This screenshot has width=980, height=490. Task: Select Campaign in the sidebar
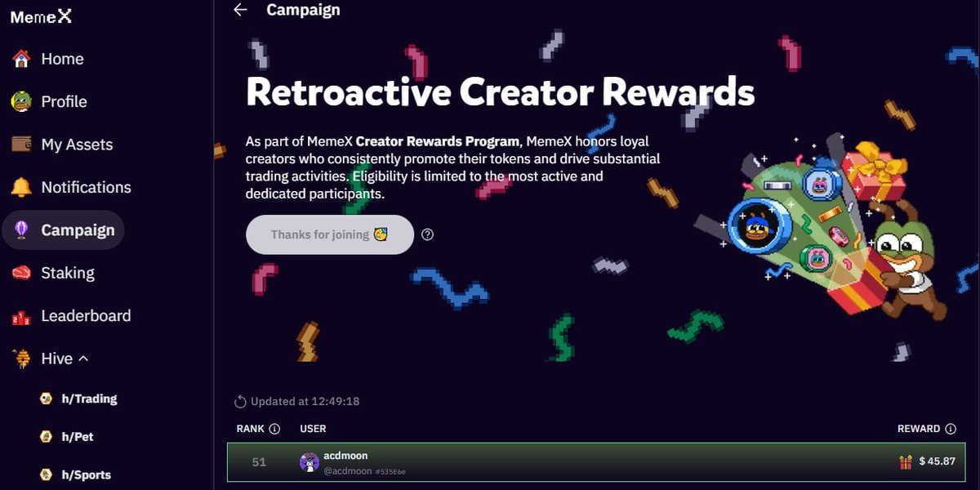pyautogui.click(x=63, y=229)
